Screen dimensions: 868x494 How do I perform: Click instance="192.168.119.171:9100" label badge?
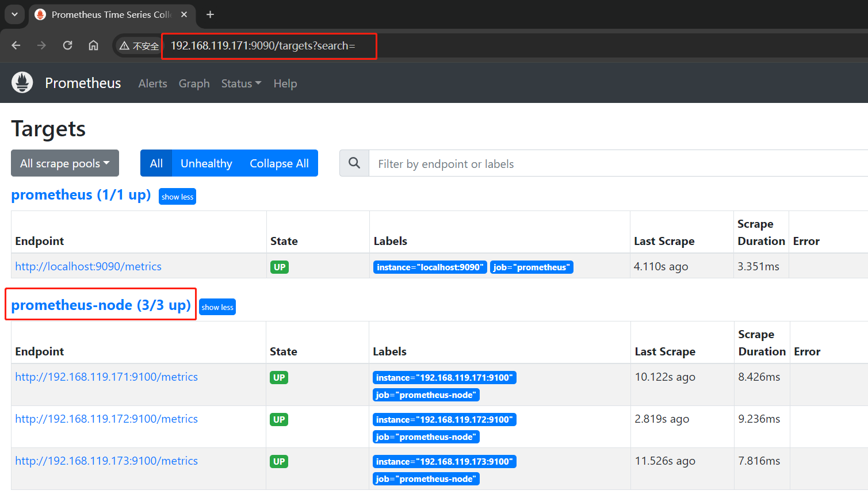445,378
